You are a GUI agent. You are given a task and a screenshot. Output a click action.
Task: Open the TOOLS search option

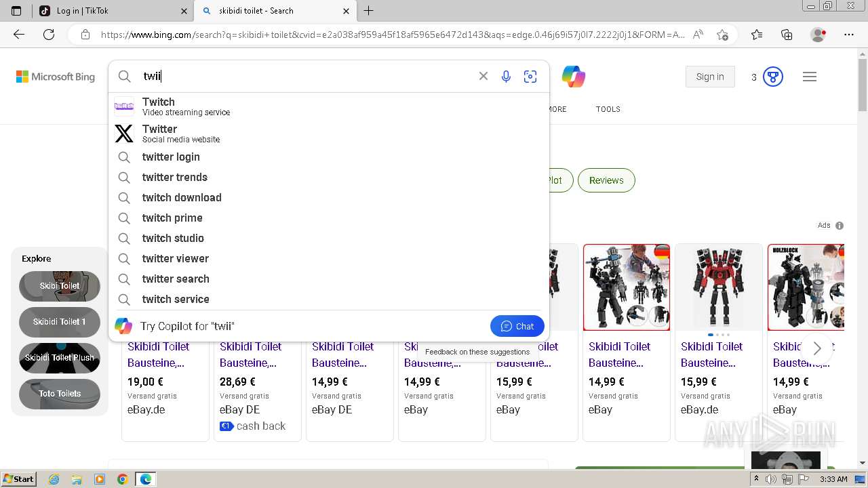608,109
